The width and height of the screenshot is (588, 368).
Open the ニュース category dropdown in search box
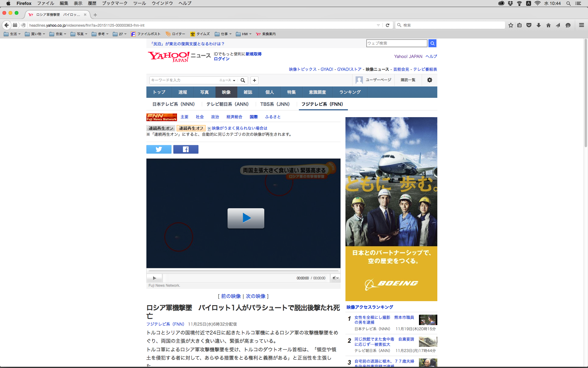point(227,80)
